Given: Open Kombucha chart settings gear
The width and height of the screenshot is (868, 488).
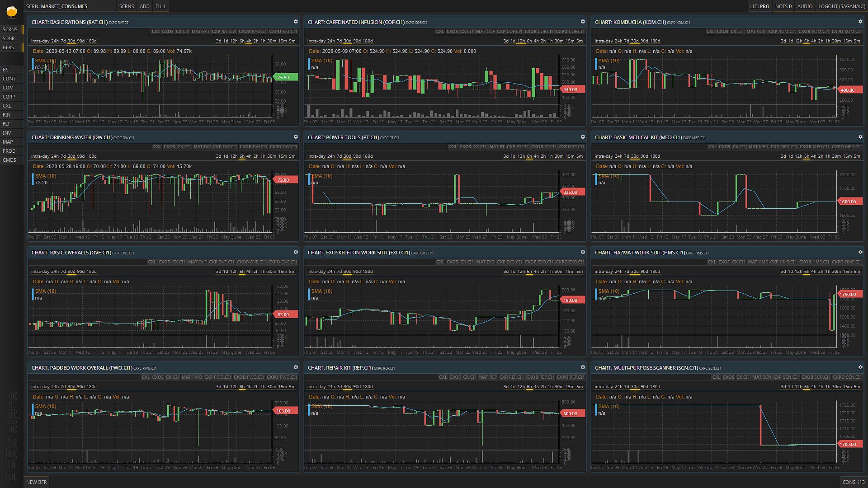Looking at the screenshot, I should [x=860, y=22].
